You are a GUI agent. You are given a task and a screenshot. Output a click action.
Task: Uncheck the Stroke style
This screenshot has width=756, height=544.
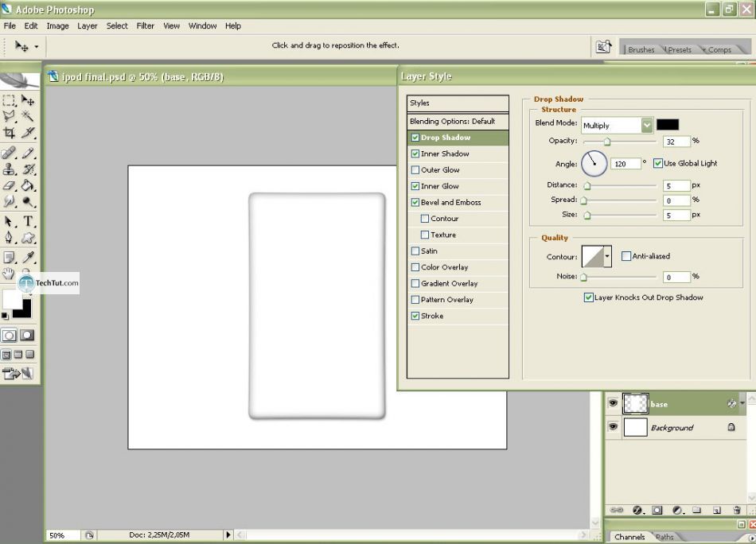click(x=415, y=316)
